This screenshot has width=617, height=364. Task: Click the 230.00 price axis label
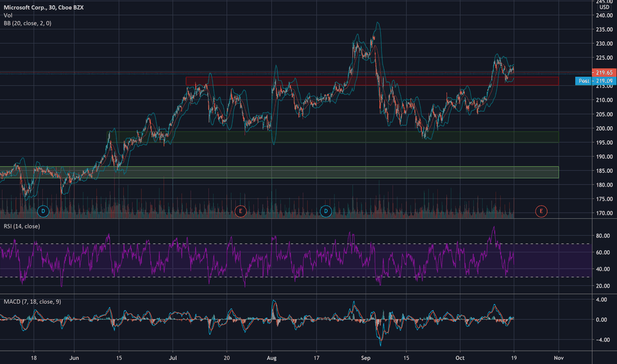pos(604,44)
